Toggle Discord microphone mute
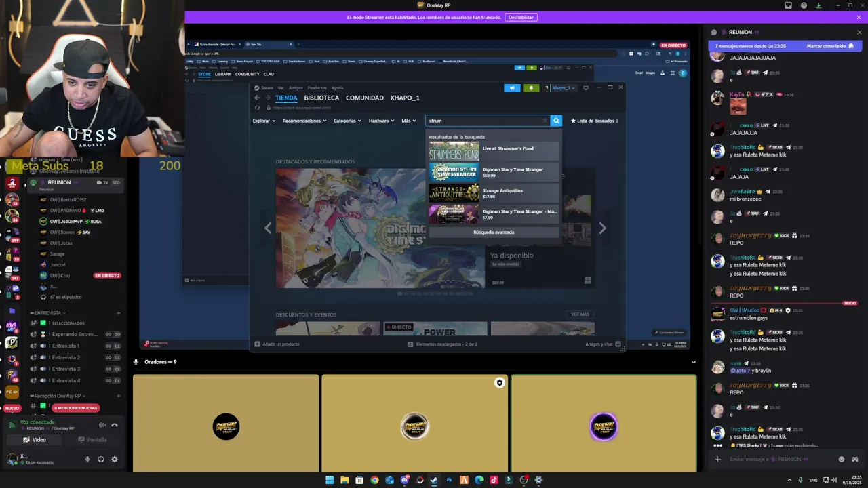 (x=87, y=459)
